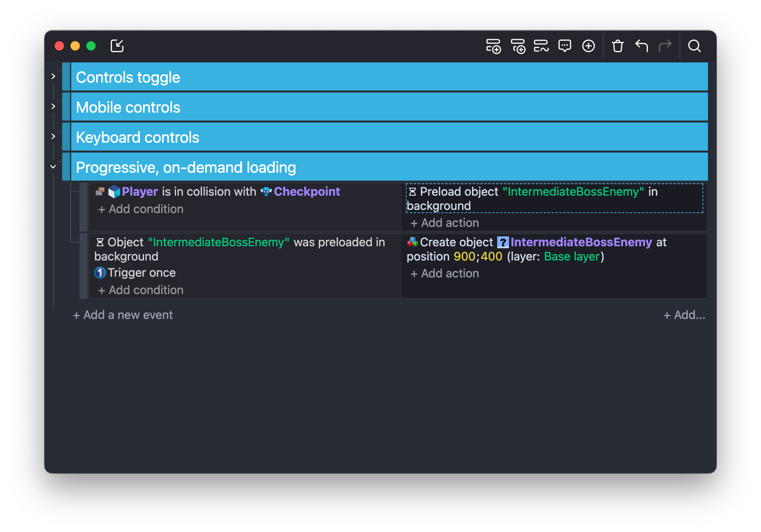Viewport: 761px width, 532px height.
Task: Maximize the window with green button
Action: (x=91, y=46)
